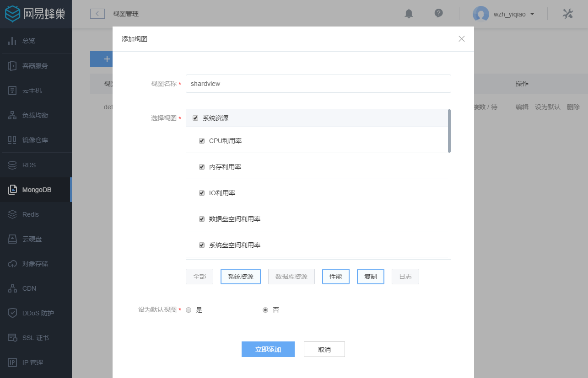Open the 负载均衡 sidebar icon

coord(12,115)
